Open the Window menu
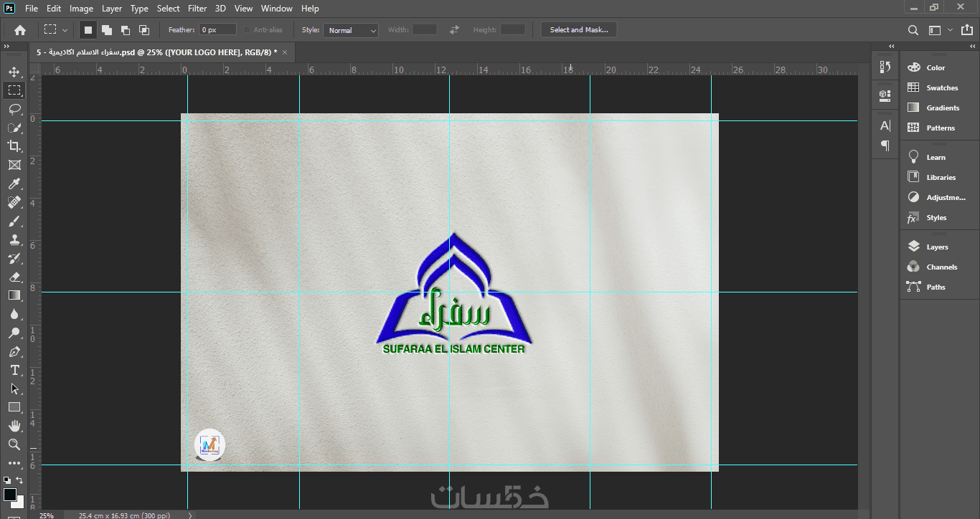 tap(276, 9)
